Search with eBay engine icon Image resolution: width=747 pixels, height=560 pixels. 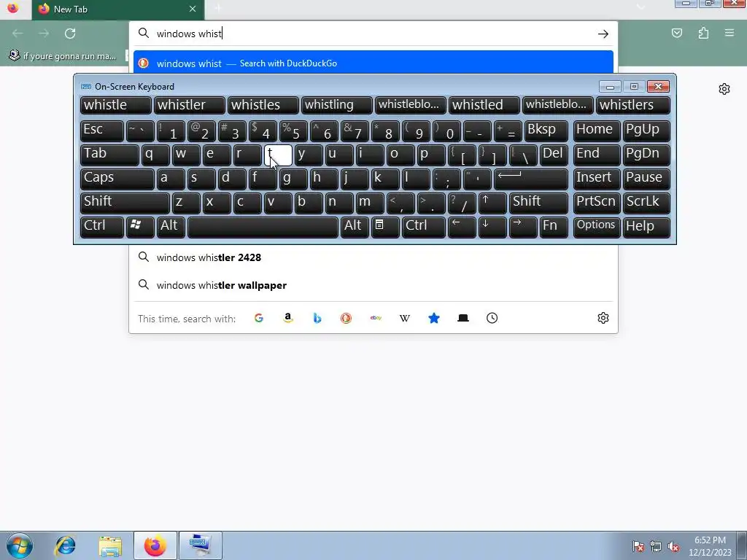pyautogui.click(x=376, y=318)
